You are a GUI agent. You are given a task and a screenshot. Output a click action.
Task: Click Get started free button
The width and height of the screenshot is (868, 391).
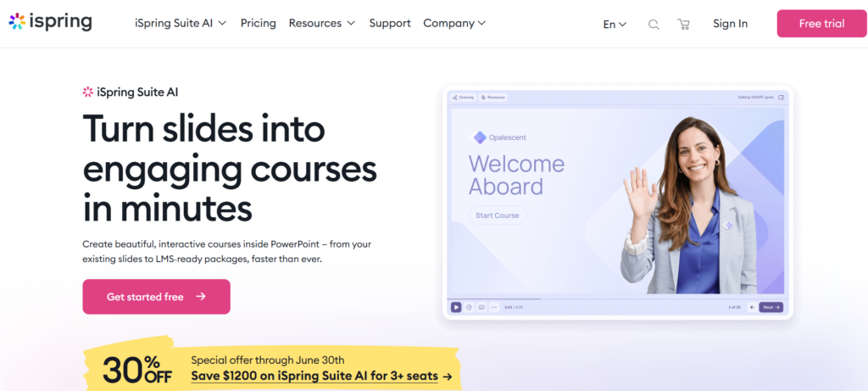click(156, 297)
